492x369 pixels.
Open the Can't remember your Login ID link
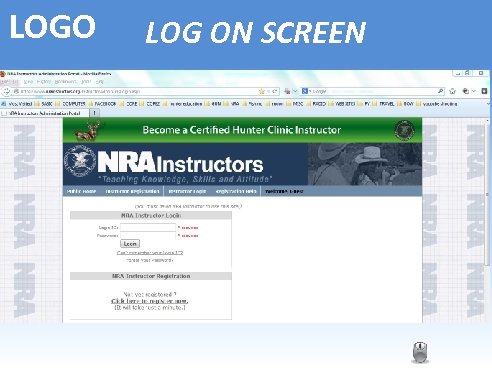coord(150,253)
